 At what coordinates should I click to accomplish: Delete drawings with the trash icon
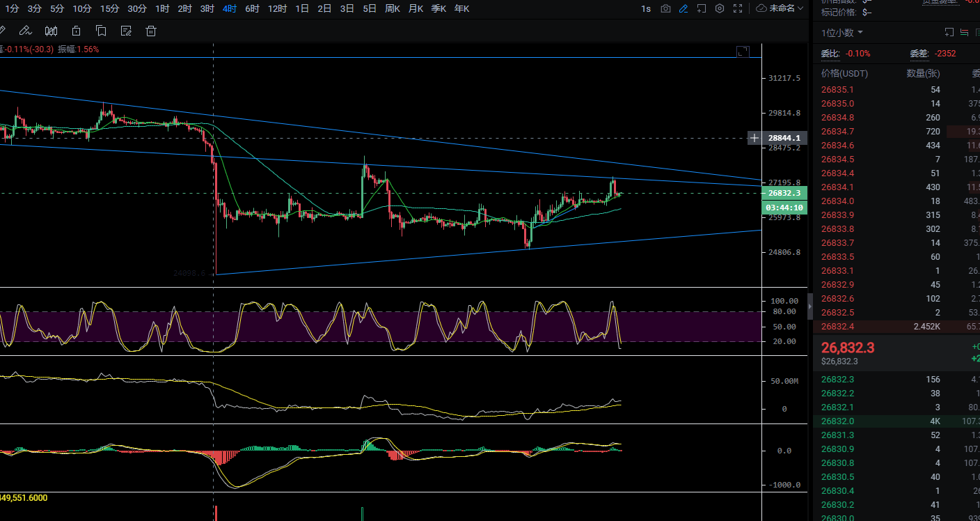click(151, 31)
